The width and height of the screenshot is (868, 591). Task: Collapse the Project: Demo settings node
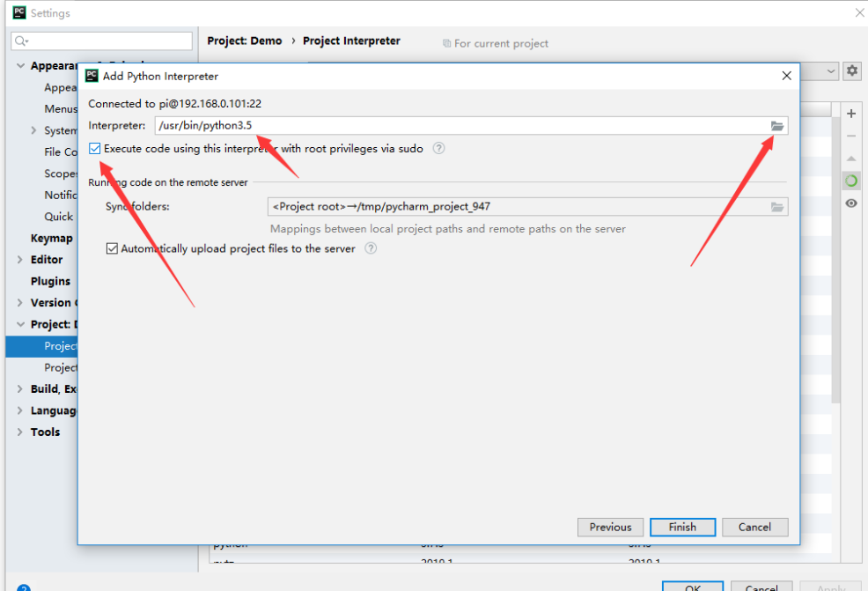coord(20,324)
